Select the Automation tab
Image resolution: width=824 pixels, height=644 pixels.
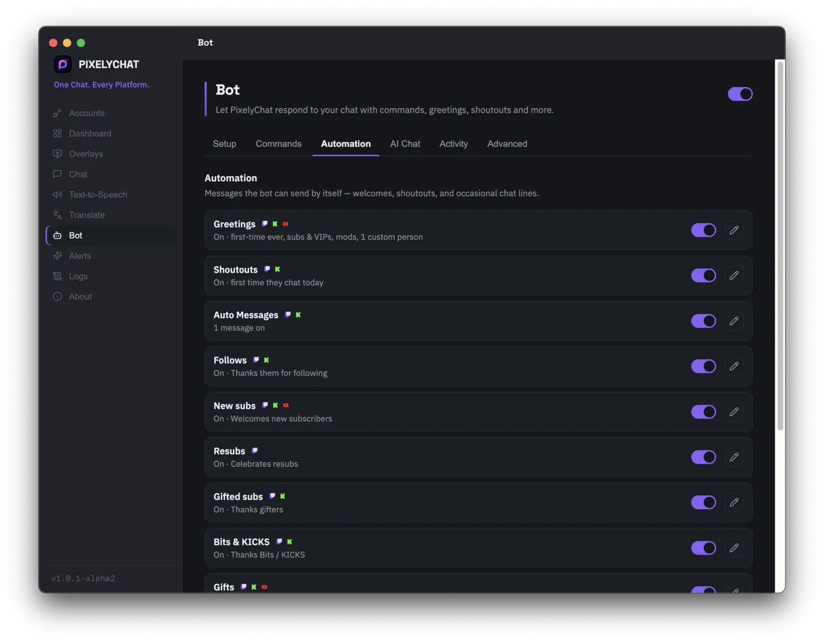(346, 144)
